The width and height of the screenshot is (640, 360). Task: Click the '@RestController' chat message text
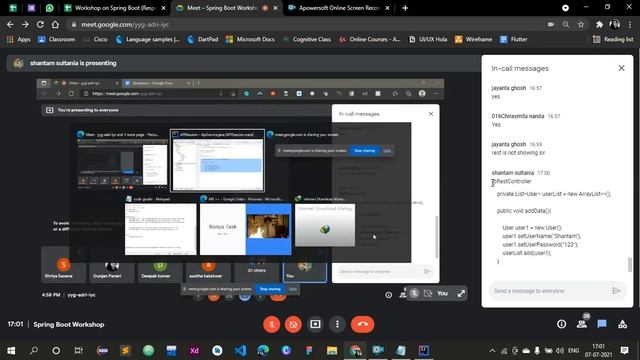click(511, 181)
